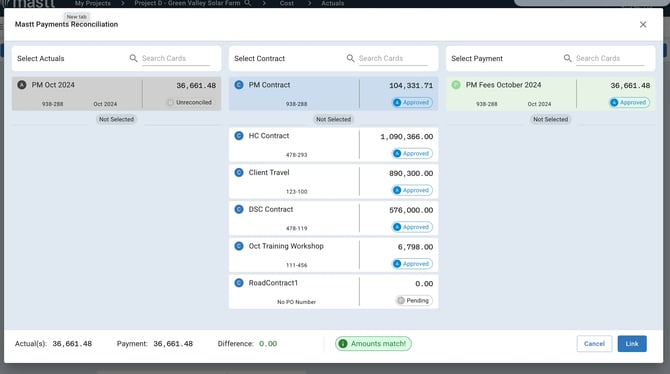Click Approved badge on Client Travel
Viewport: 670px width, 374px height.
tap(412, 190)
